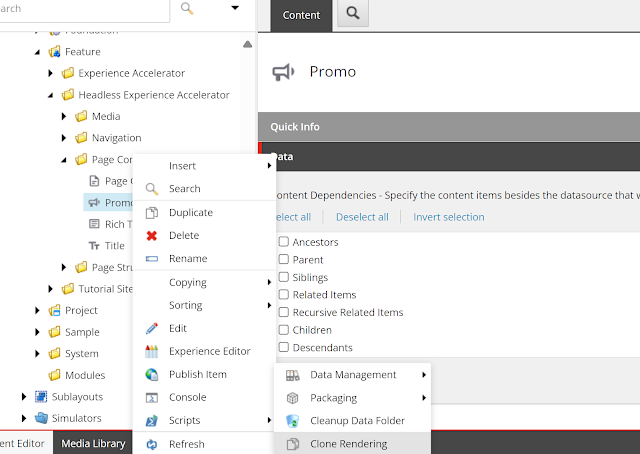Expand the Sublayouts node

(x=24, y=396)
